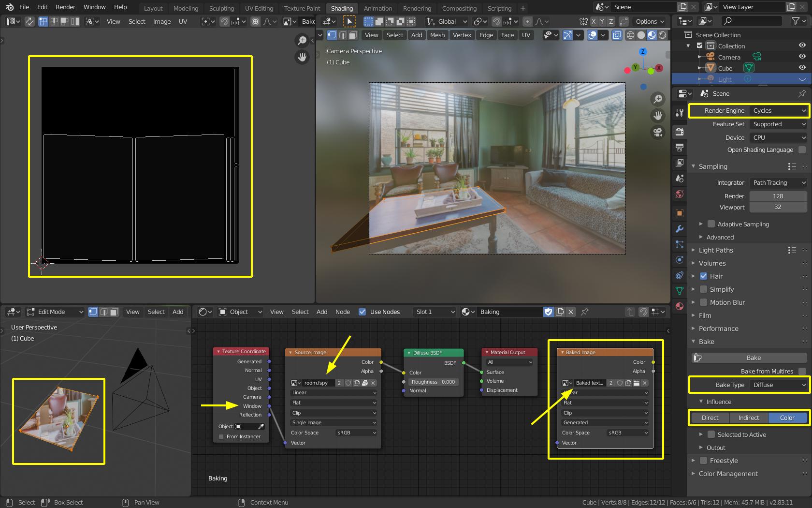This screenshot has width=812, height=508.
Task: Toggle pin icon in node editor header
Action: click(x=585, y=312)
